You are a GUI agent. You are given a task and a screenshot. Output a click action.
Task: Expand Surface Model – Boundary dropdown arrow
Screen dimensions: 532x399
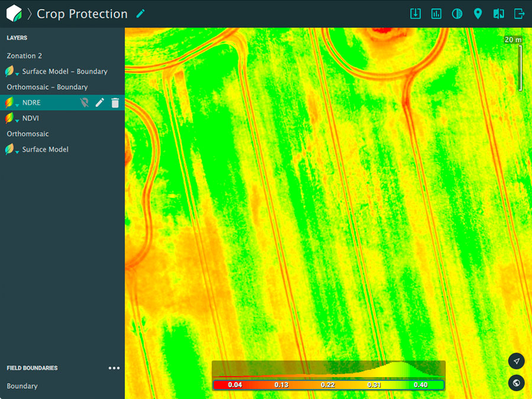tap(17, 74)
